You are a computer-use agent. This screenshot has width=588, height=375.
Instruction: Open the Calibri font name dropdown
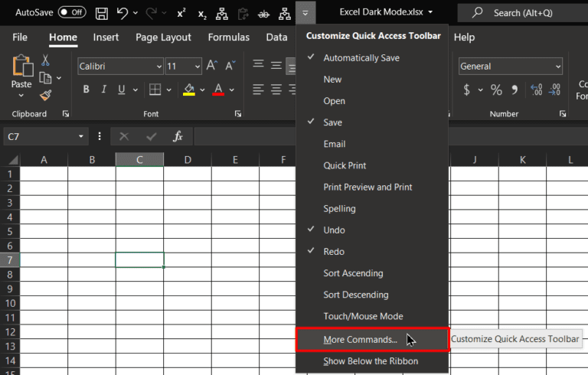coord(159,67)
